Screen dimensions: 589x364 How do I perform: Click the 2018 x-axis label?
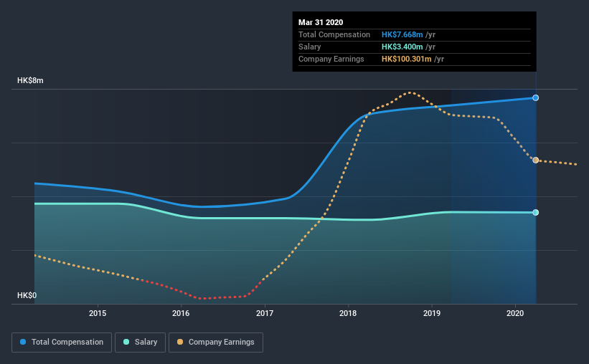tap(348, 313)
